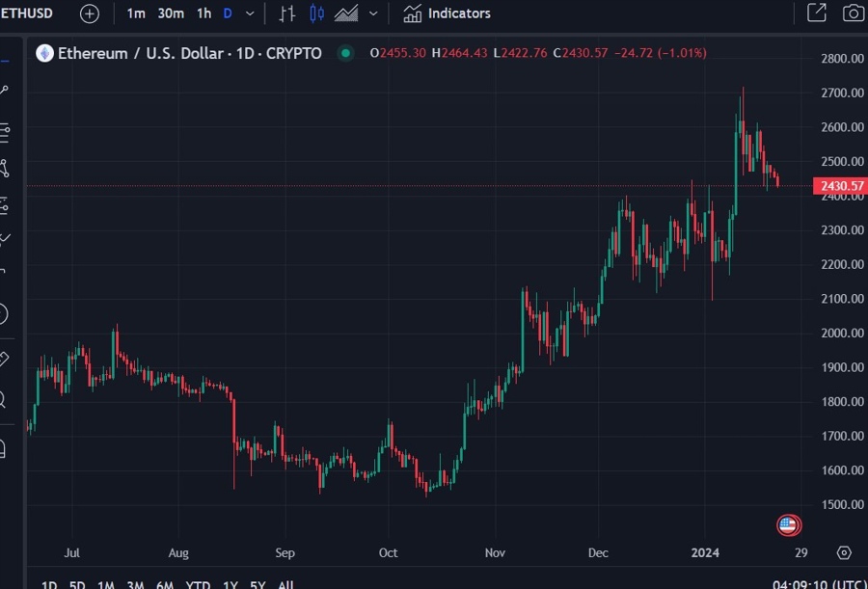
Task: Switch to the 30m interval
Action: coord(171,13)
